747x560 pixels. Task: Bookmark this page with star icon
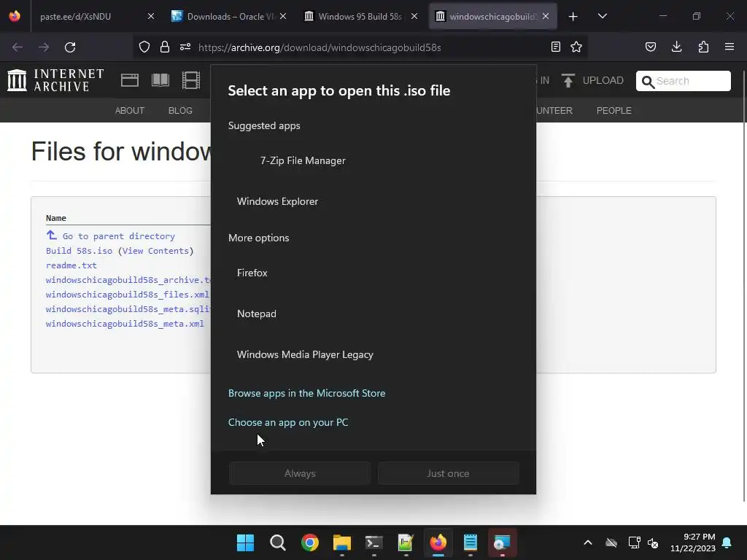[576, 47]
